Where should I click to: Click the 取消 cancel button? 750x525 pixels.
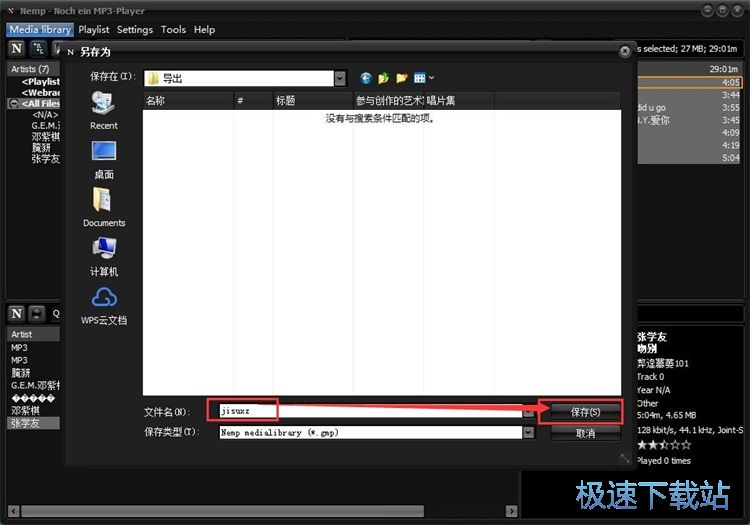tap(585, 434)
